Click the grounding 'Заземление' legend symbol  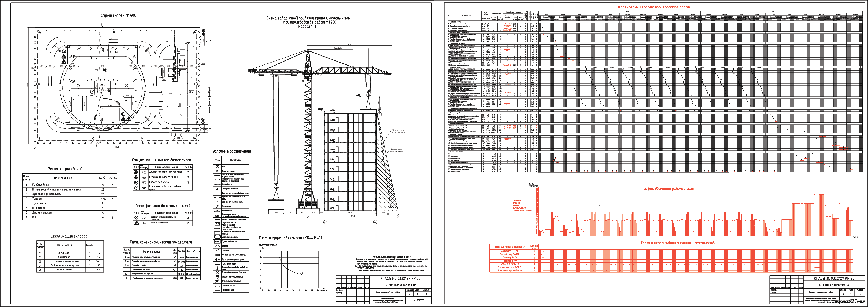click(217, 211)
